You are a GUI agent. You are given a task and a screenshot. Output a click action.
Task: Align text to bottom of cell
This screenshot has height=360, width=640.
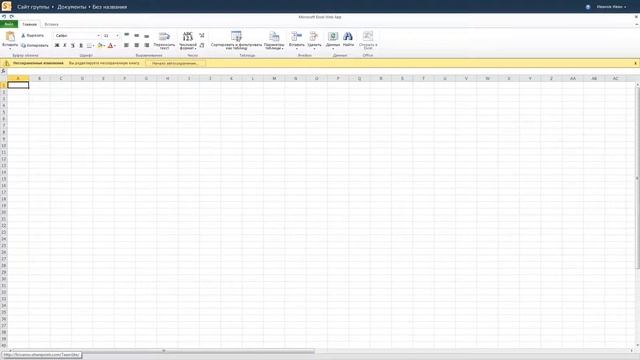coord(147,36)
